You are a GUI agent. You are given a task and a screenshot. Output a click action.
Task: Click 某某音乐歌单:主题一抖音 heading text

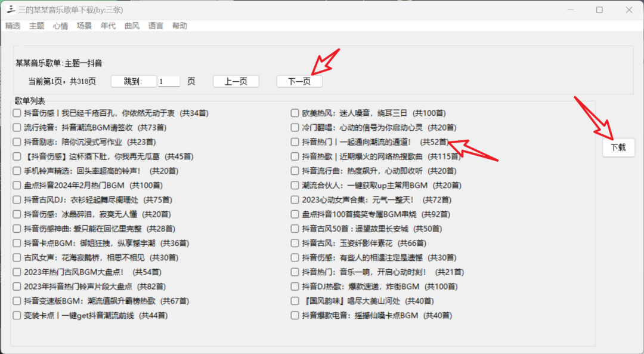(x=58, y=63)
